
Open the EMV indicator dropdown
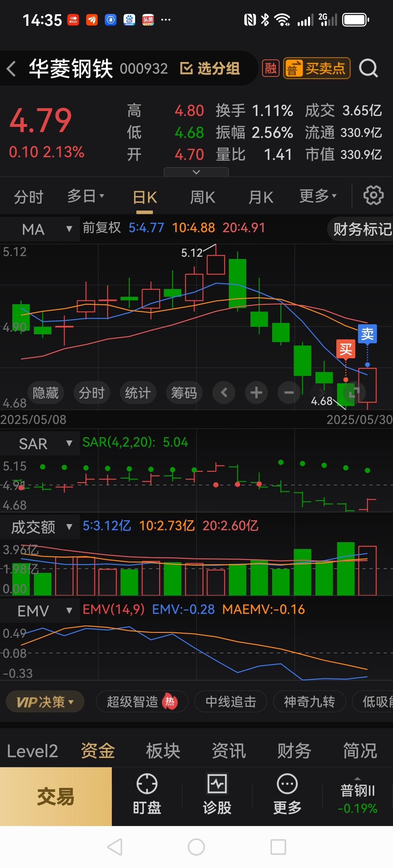tap(40, 611)
